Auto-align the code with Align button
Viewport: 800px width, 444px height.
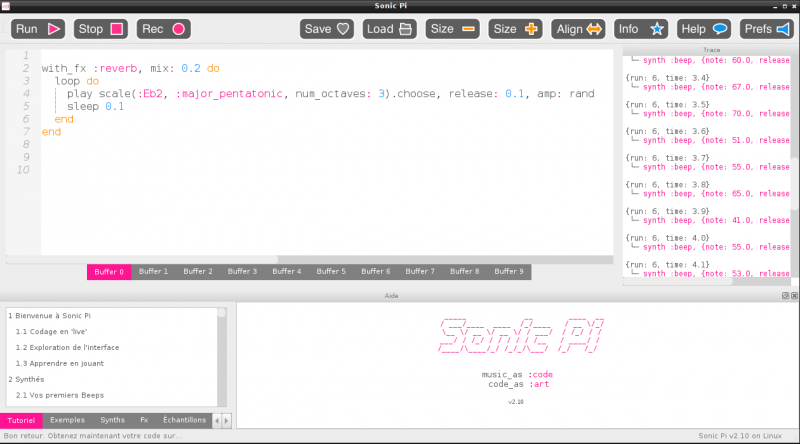point(580,29)
